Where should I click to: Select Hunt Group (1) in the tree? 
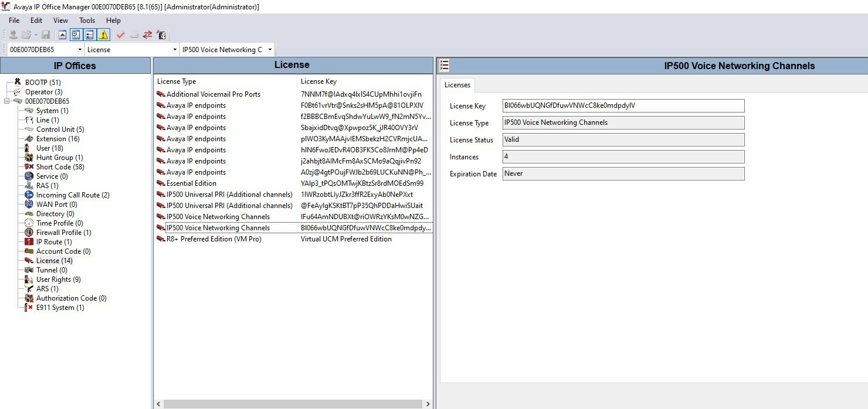coord(60,158)
